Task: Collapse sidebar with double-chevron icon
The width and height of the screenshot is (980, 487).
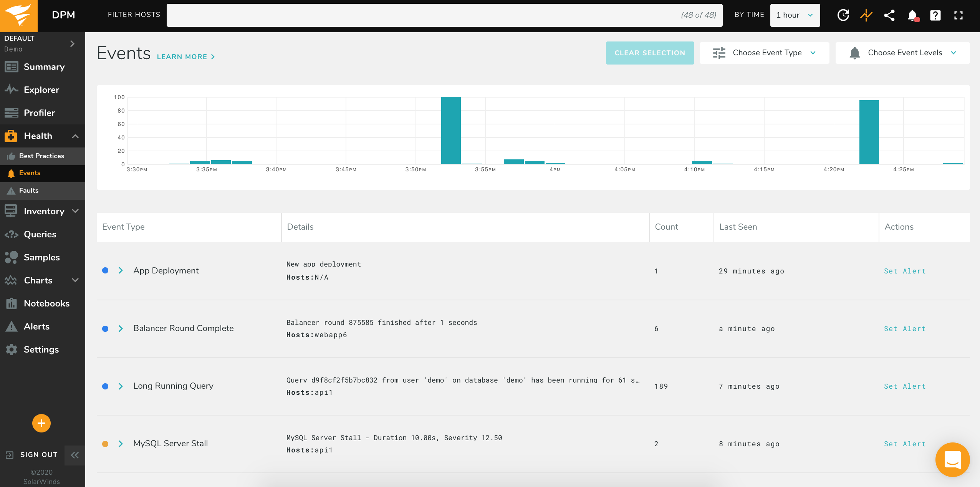Action: point(75,455)
